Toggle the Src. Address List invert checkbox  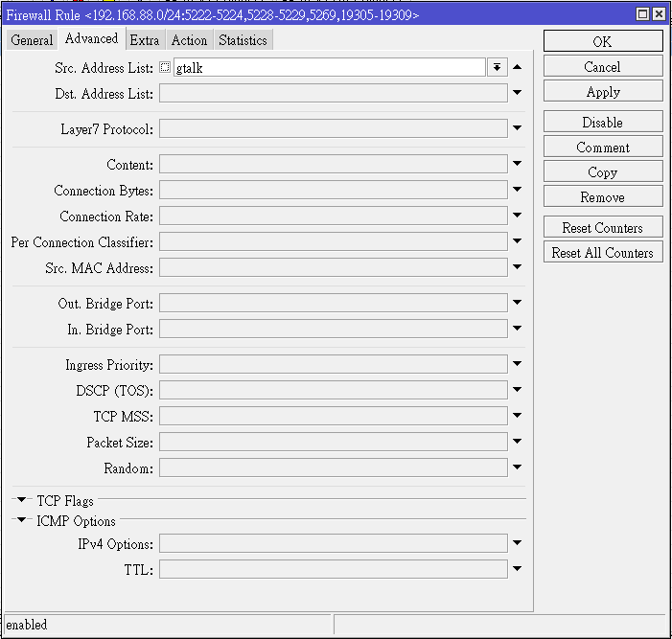point(165,67)
